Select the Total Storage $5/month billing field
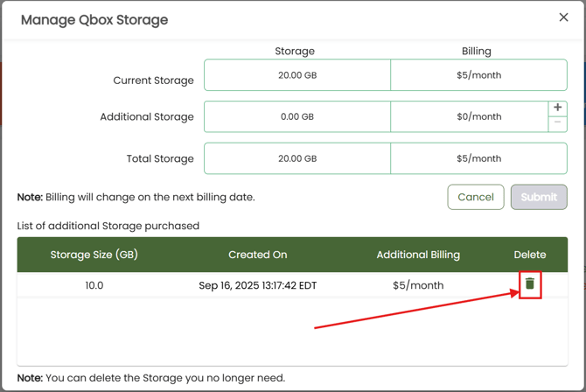The height and width of the screenshot is (392, 586). coord(478,158)
